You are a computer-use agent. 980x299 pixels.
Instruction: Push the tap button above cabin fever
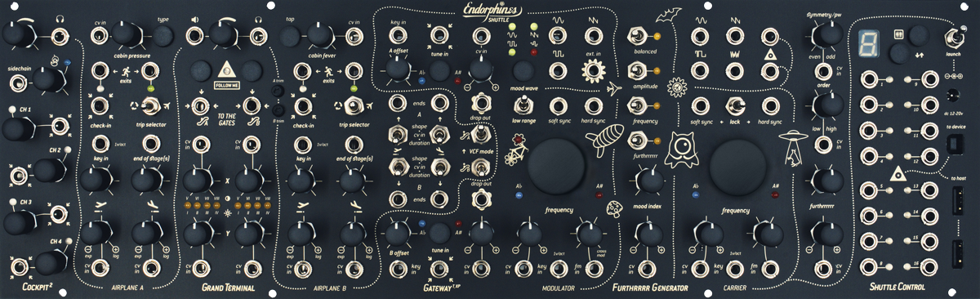click(291, 37)
